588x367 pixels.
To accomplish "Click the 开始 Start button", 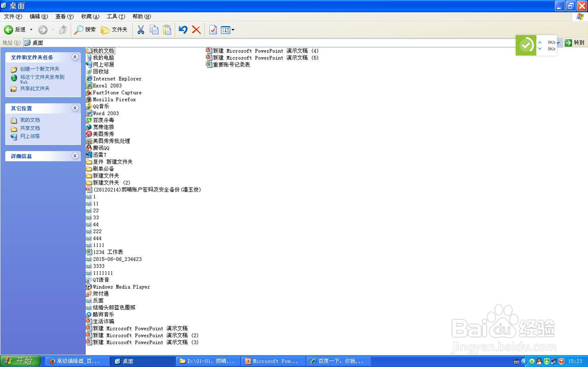I will (x=21, y=361).
